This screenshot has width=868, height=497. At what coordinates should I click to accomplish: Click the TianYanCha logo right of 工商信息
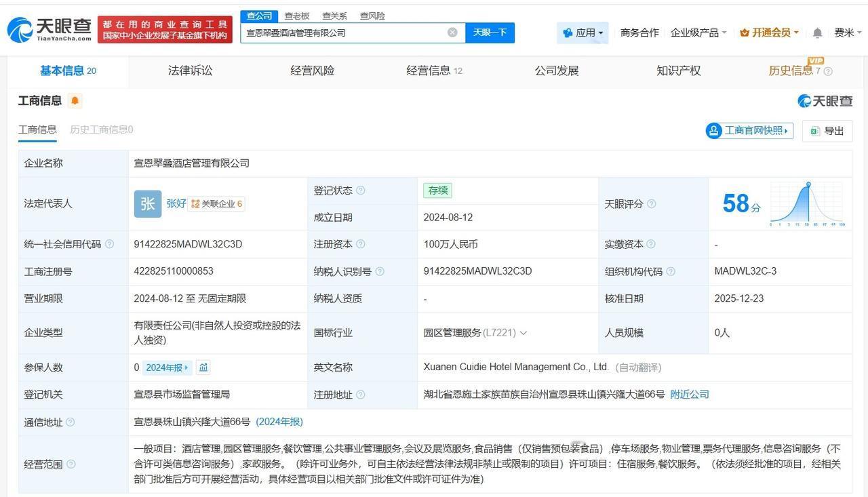pos(825,101)
